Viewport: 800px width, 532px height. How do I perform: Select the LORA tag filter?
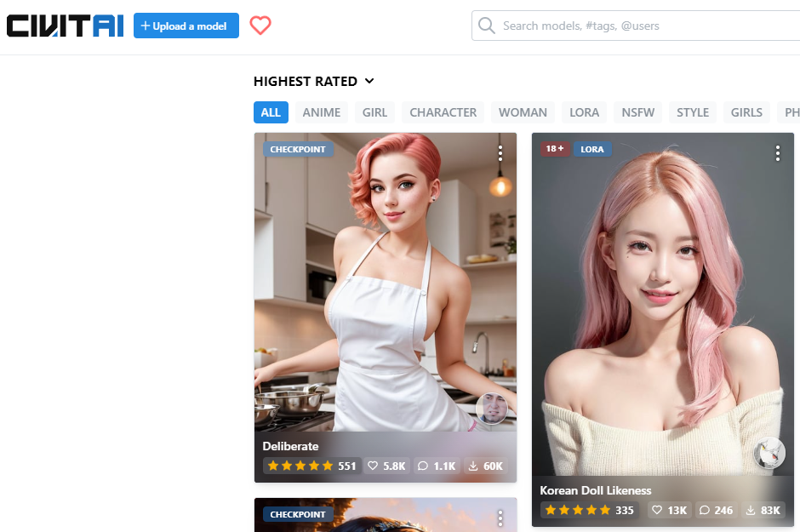click(x=585, y=112)
